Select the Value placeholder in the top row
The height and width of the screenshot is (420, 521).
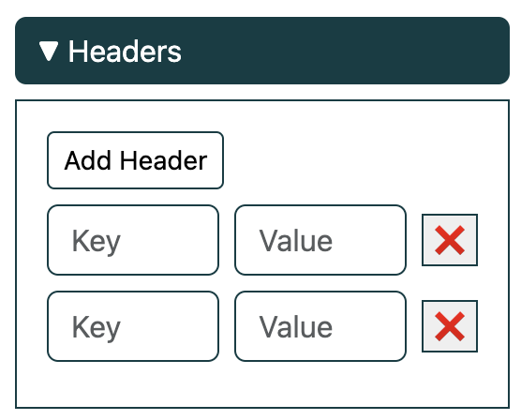click(296, 240)
